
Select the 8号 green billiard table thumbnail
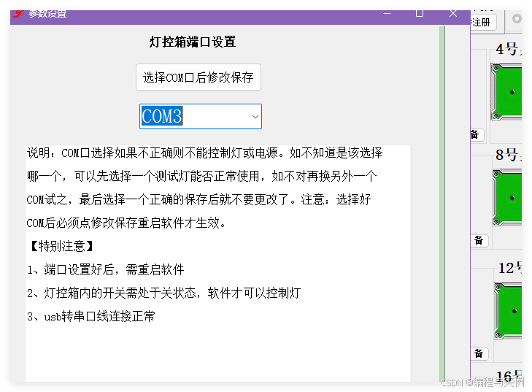pyautogui.click(x=507, y=198)
